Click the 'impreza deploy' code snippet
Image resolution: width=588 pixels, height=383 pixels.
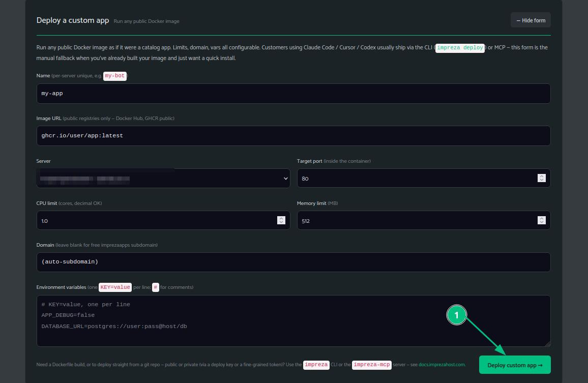tap(460, 48)
